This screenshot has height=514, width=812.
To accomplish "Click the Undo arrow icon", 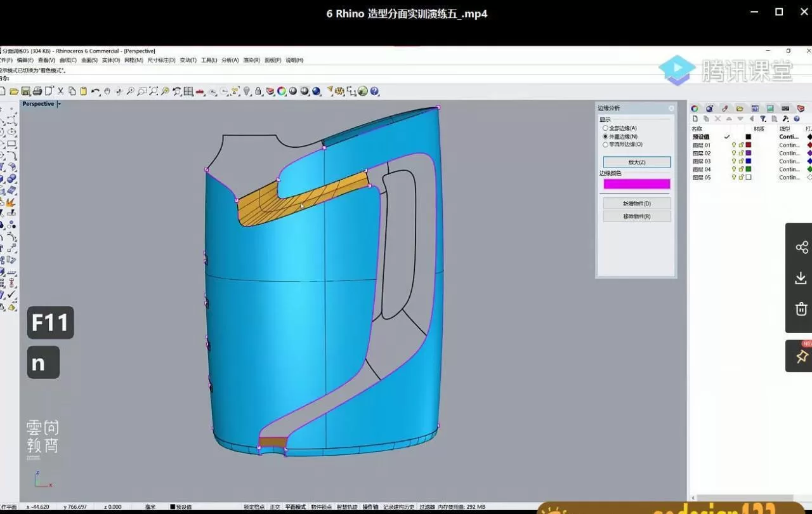I will 95,91.
